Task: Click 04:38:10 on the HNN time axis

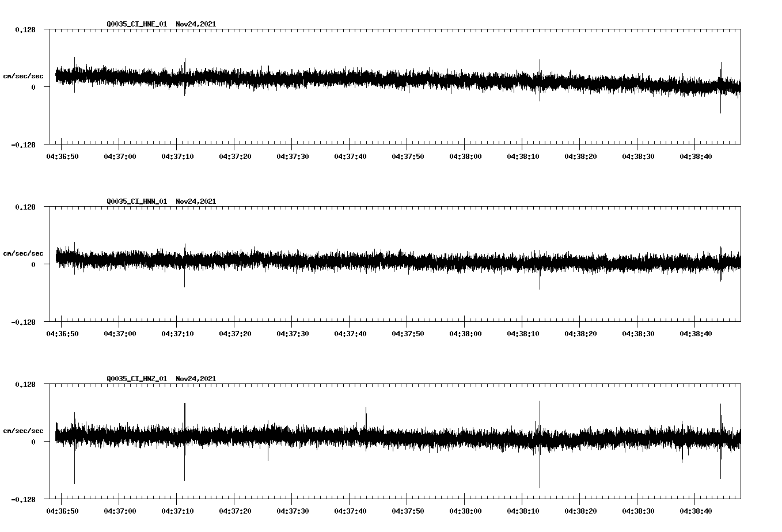Action: [x=523, y=334]
